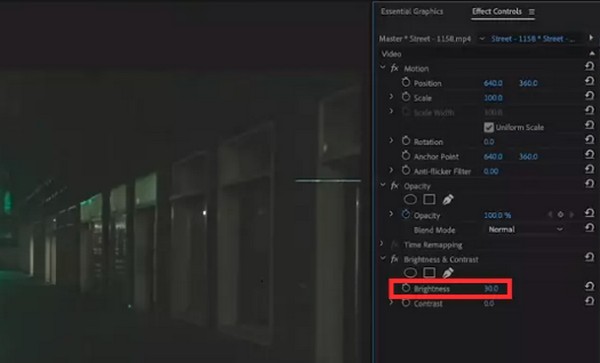600x363 pixels.
Task: Toggle the Motion fx effect on/off
Action: (x=394, y=68)
